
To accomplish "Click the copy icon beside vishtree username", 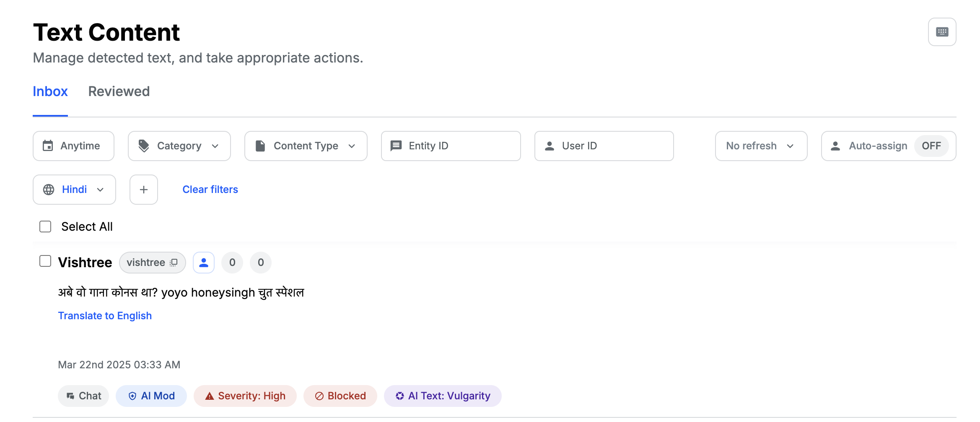I will point(174,263).
